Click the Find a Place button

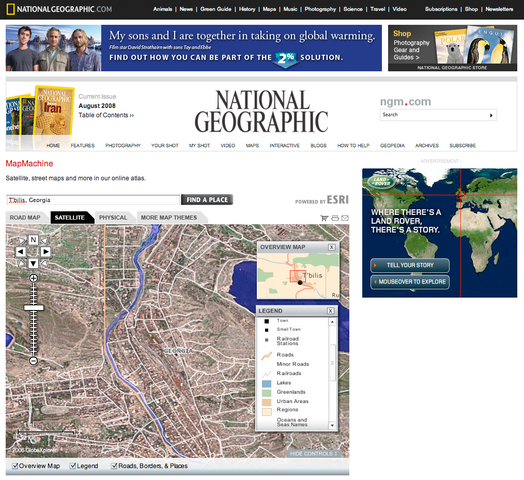[x=207, y=200]
